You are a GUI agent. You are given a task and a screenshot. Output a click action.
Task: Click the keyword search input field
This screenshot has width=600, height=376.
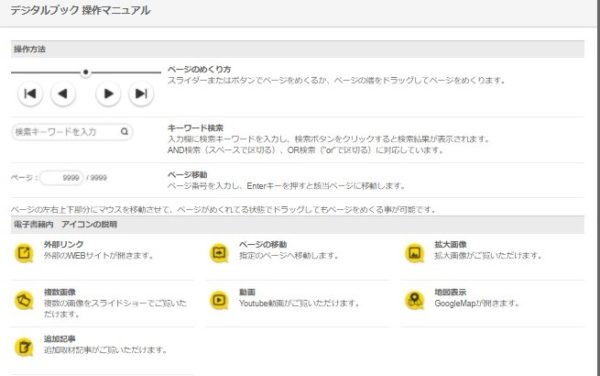72,132
